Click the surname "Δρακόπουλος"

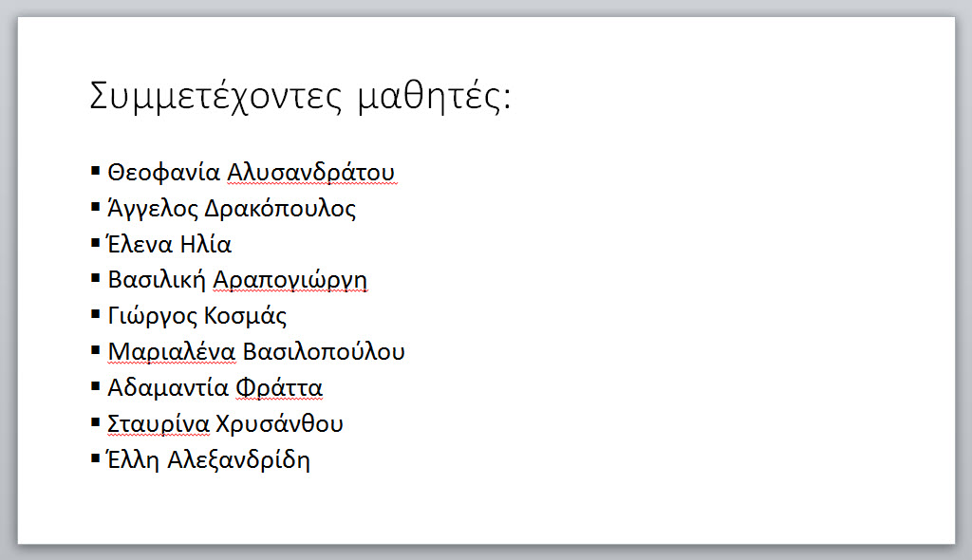[280, 209]
